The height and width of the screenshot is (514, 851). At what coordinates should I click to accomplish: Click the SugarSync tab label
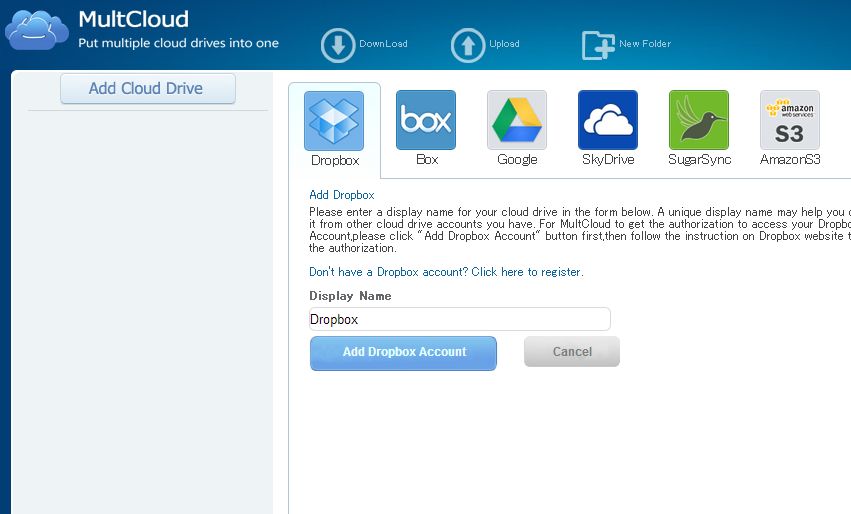pos(700,160)
